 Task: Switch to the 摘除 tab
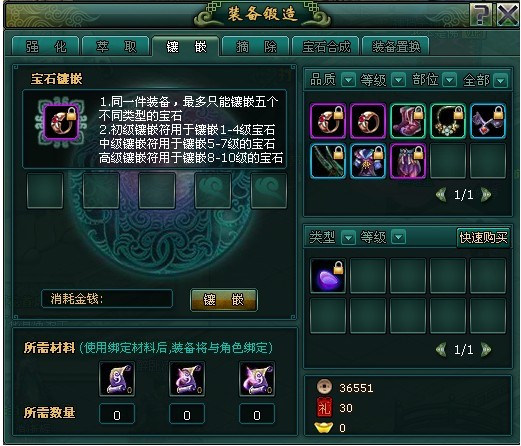point(256,47)
